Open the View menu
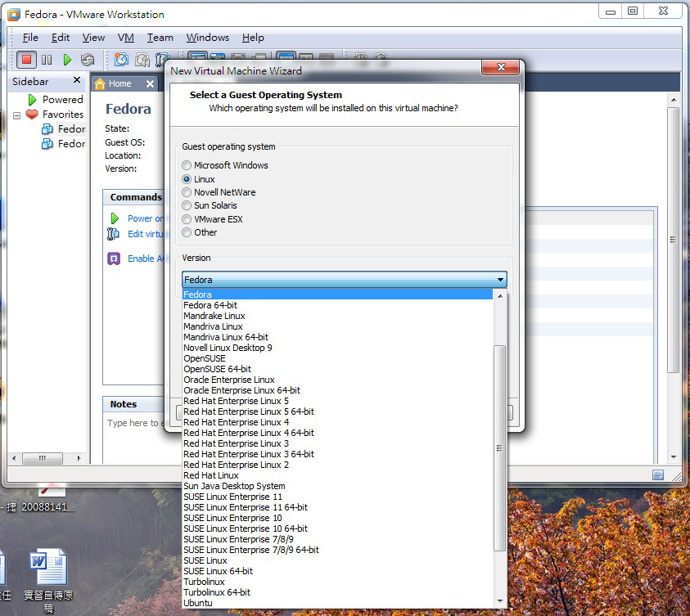This screenshot has width=690, height=616. tap(93, 38)
